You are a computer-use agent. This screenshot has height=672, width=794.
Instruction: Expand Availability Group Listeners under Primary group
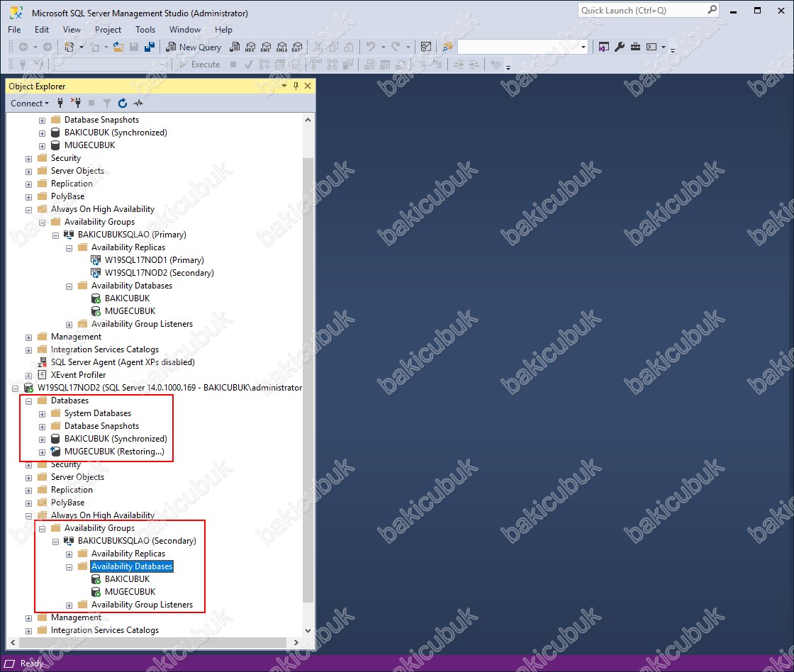69,325
